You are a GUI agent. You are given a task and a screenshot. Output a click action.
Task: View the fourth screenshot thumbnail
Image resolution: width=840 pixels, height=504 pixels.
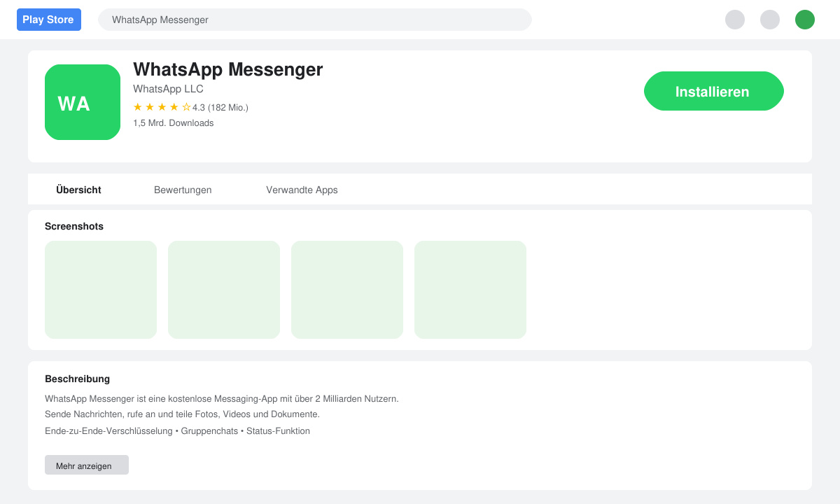pos(470,290)
